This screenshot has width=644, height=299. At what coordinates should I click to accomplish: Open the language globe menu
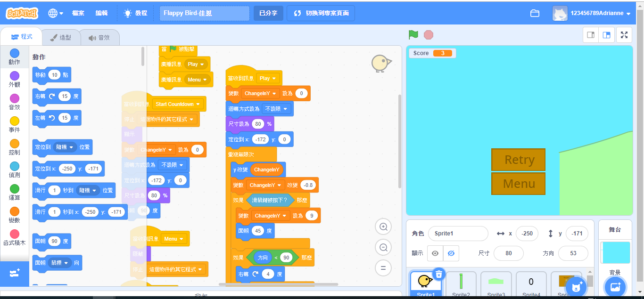56,13
